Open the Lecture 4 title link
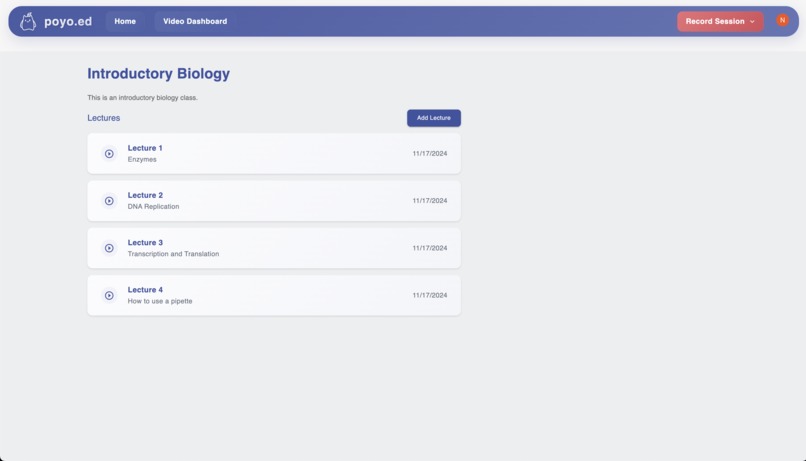Viewport: 806px width, 461px height. pos(145,290)
